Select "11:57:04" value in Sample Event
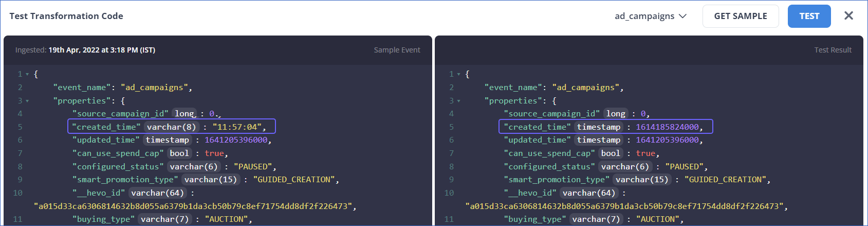Image resolution: width=868 pixels, height=226 pixels. click(237, 127)
